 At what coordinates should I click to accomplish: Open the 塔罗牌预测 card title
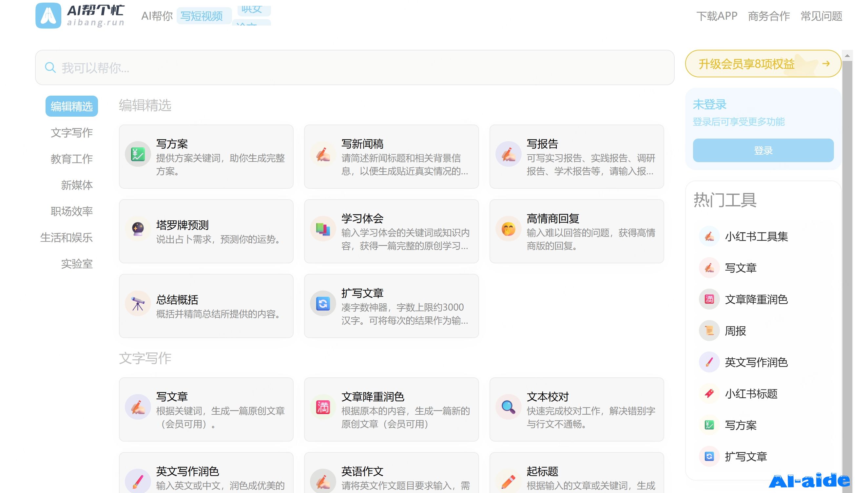coord(183,225)
